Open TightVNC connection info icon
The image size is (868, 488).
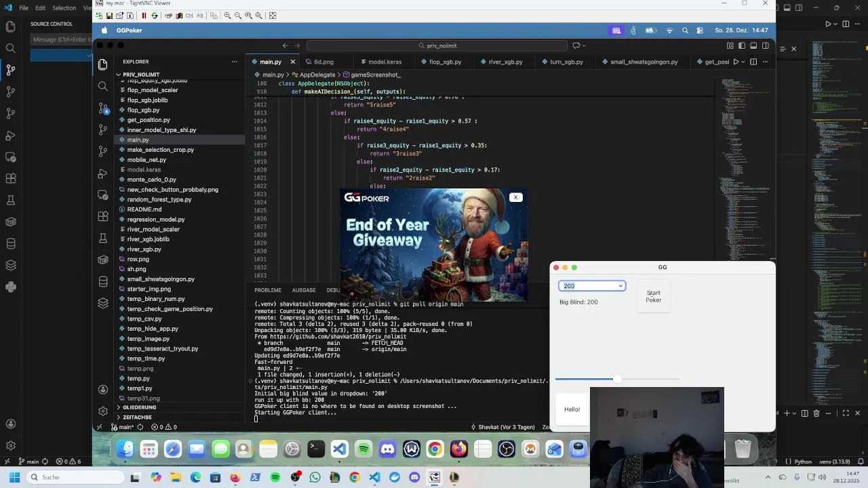[130, 16]
